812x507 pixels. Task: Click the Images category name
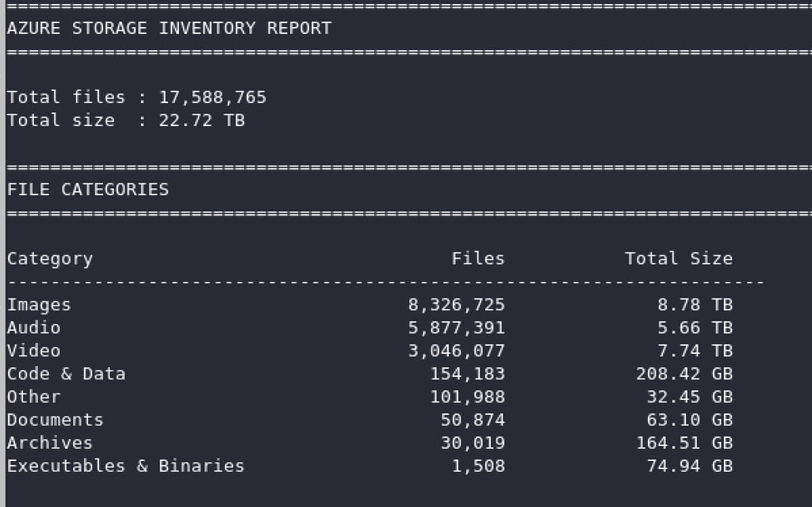[39, 305]
